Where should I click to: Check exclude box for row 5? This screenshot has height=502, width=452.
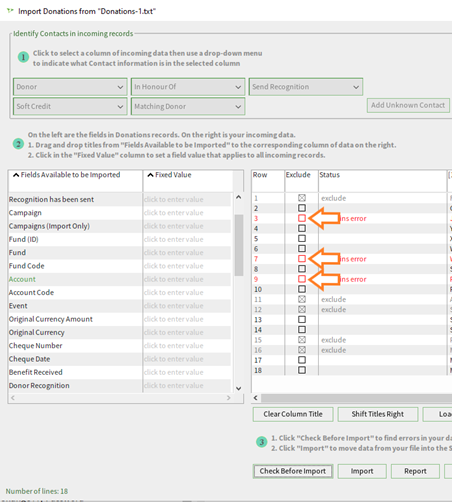(x=302, y=238)
